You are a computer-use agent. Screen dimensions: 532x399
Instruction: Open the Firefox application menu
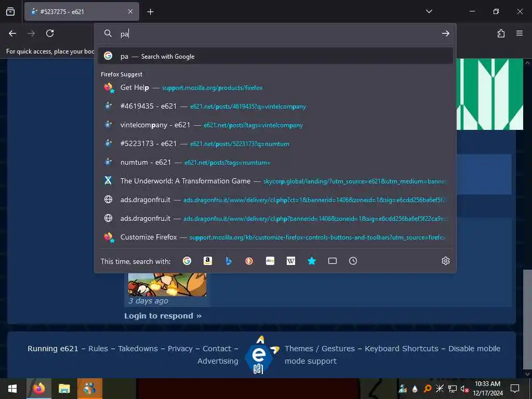point(520,33)
